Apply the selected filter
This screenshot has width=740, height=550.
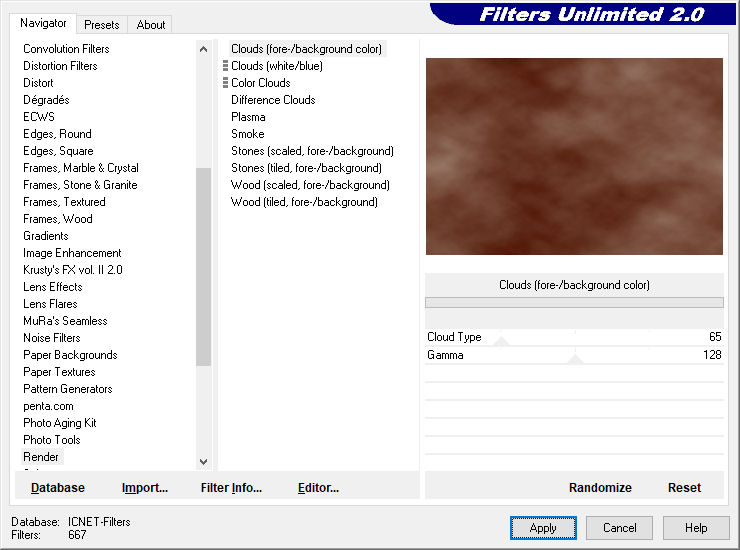coord(543,528)
